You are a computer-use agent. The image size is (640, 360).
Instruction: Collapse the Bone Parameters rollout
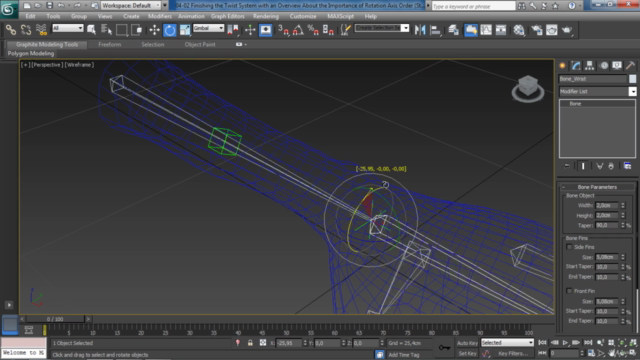[597, 187]
